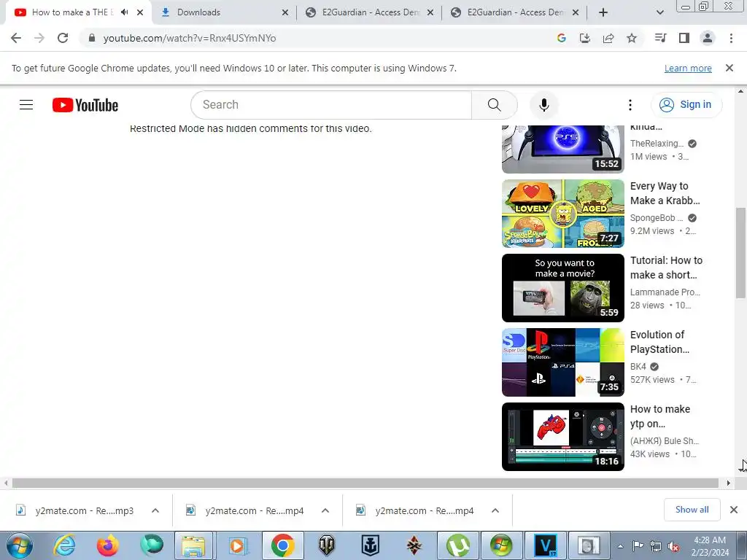Open the Chrome profile avatar
This screenshot has height=560, width=747.
coord(708,38)
